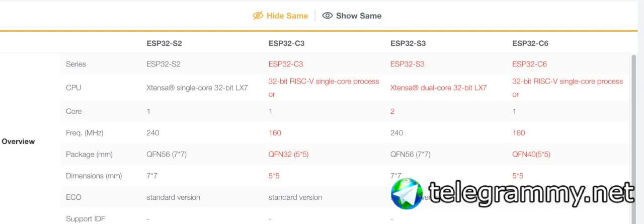Open the red ESP32-S3 series link

(408, 64)
